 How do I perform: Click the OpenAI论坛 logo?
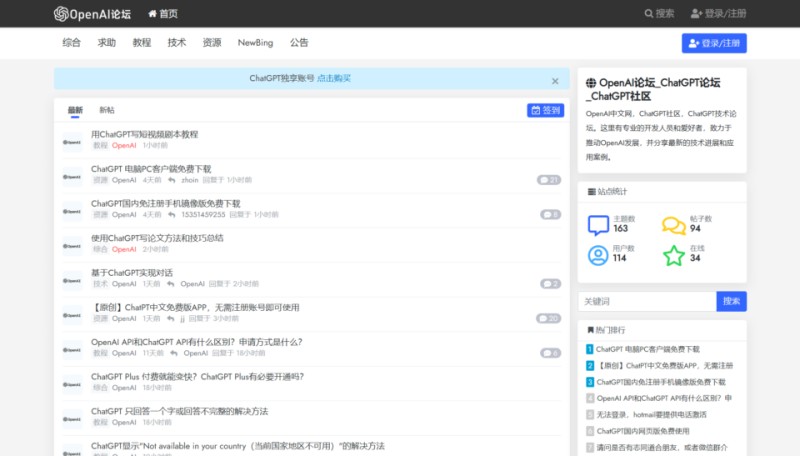(x=92, y=14)
